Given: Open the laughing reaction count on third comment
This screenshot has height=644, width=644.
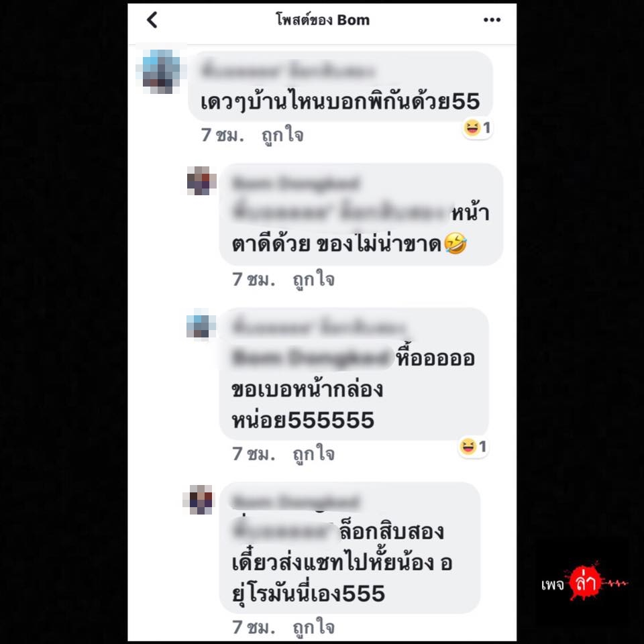Looking at the screenshot, I should 473,447.
